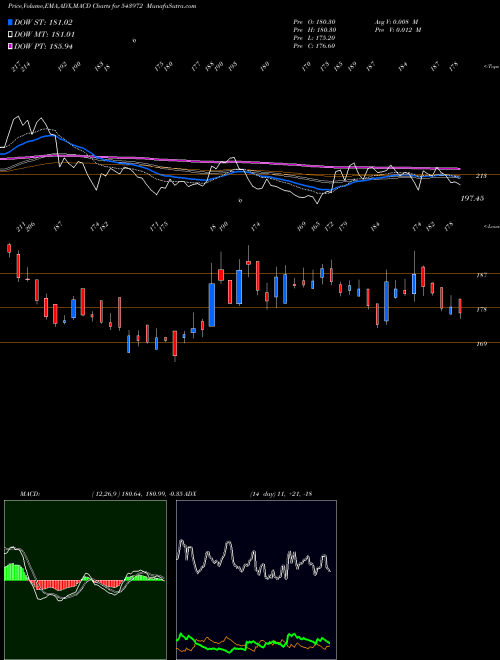Select the 'DOW ST: 181.02' legend label
Screen dimensions: 500x660
point(43,22)
